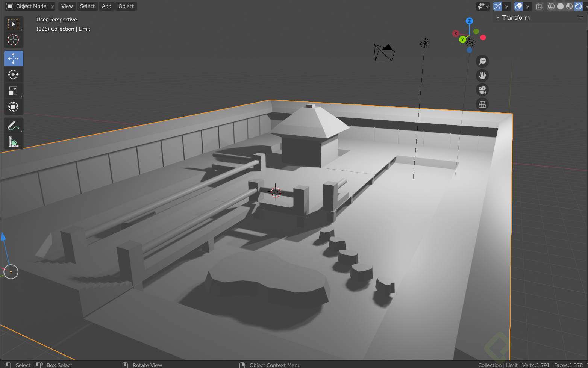Snap view to the Z axis
The image size is (588, 368).
469,21
